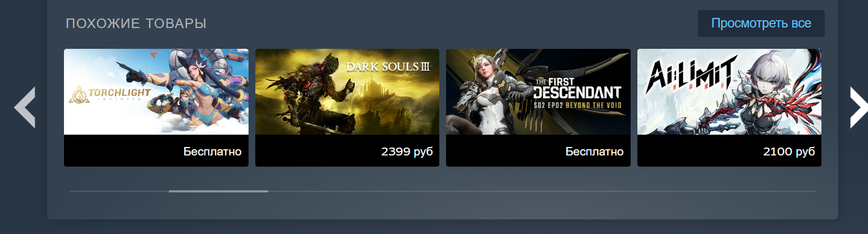Image resolution: width=868 pixels, height=234 pixels.
Task: Open the Torchlight Infinite game card
Action: point(156,108)
